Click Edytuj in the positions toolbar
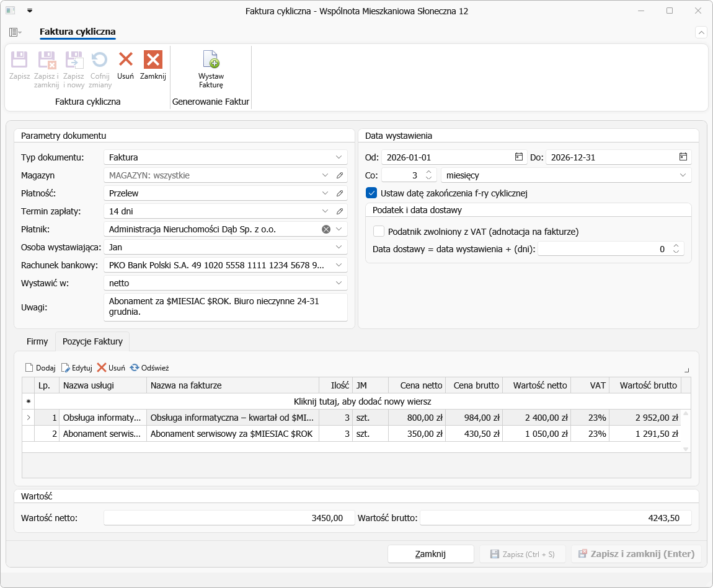713x588 pixels. click(x=77, y=367)
